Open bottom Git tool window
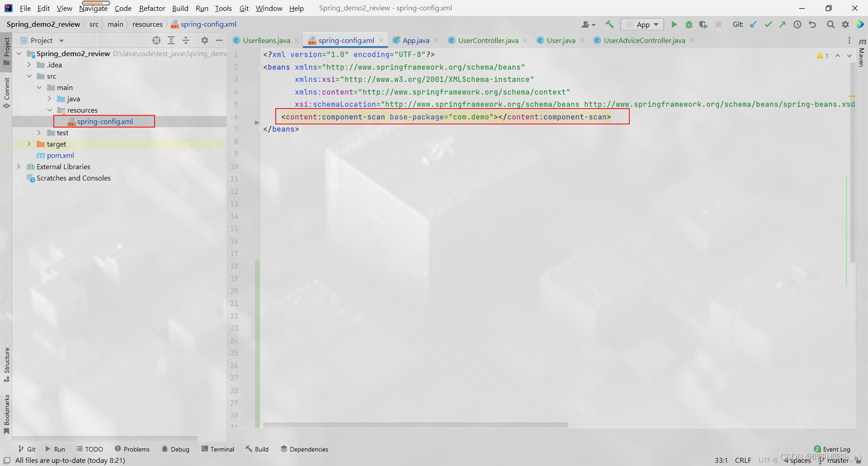The image size is (868, 466). (x=27, y=449)
